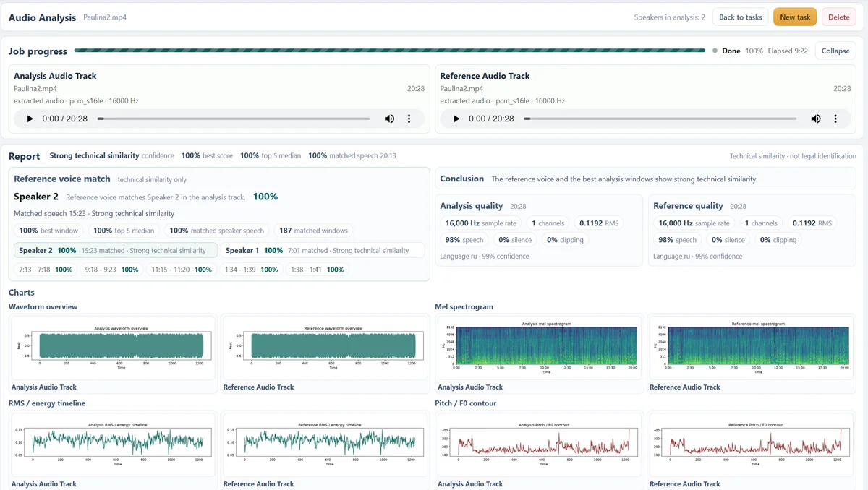Click Pitch / F0 contour section heading
This screenshot has height=490, width=868.
click(x=465, y=403)
